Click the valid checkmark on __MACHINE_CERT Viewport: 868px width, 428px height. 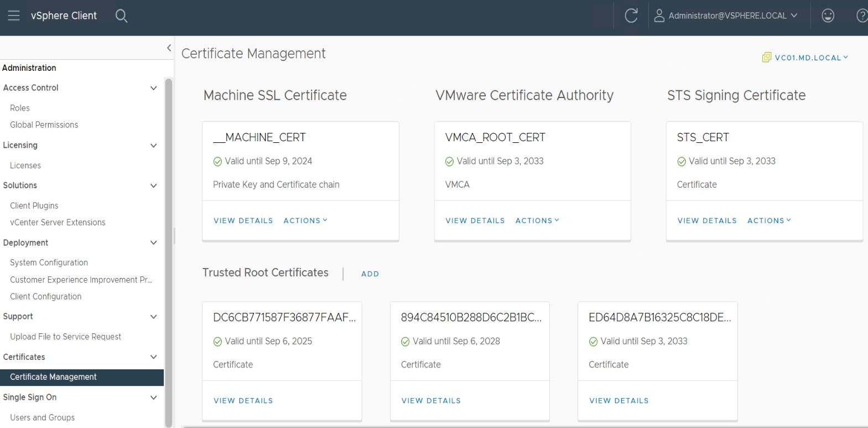(x=217, y=162)
